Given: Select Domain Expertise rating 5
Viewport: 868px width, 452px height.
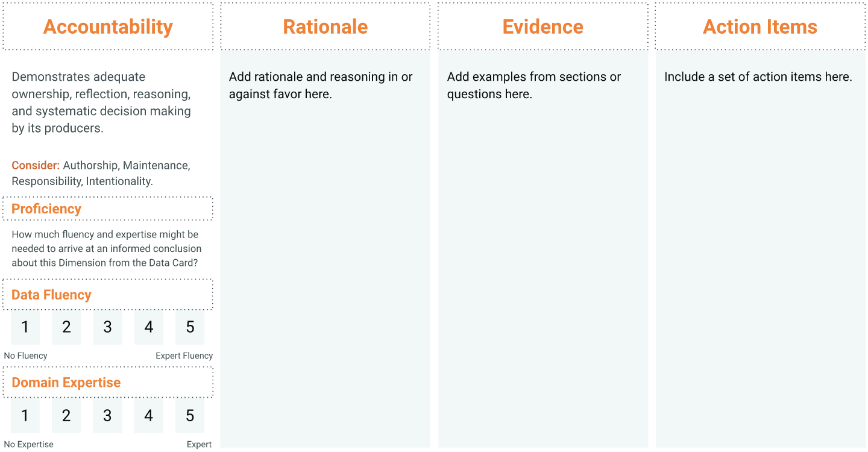Looking at the screenshot, I should (x=190, y=416).
